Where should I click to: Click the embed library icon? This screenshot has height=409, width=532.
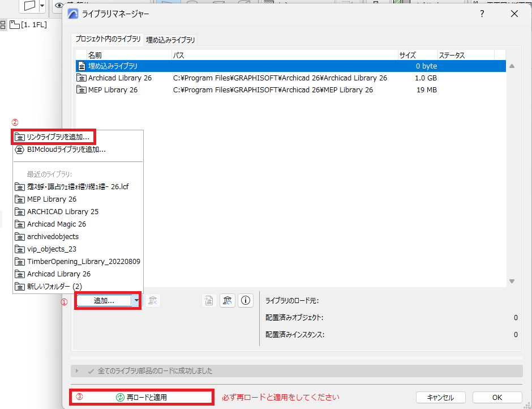[x=209, y=301]
